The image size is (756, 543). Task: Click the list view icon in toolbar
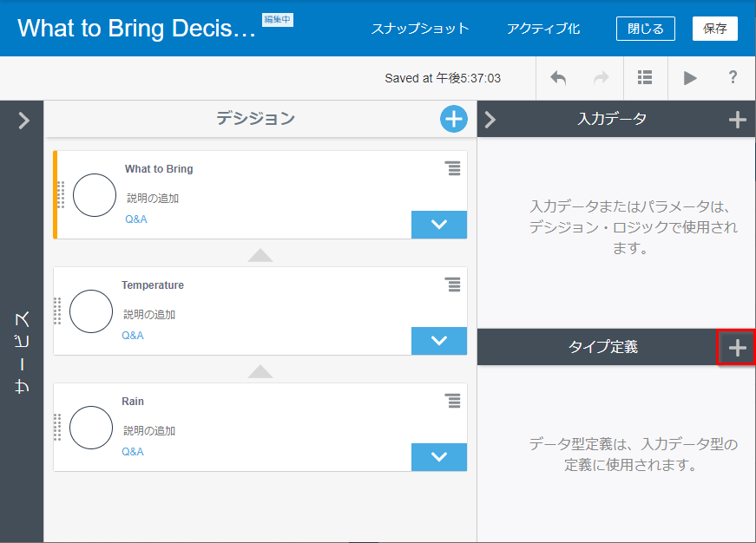click(x=645, y=78)
